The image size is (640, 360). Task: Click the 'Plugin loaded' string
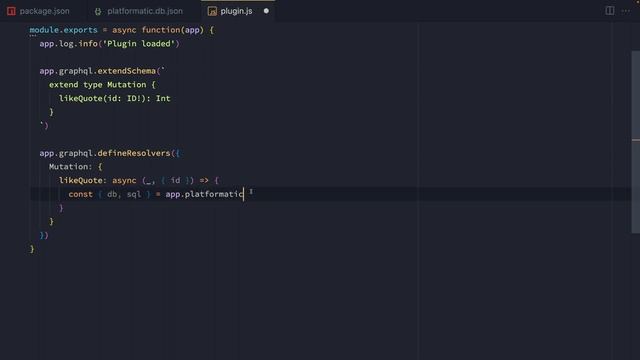point(138,44)
